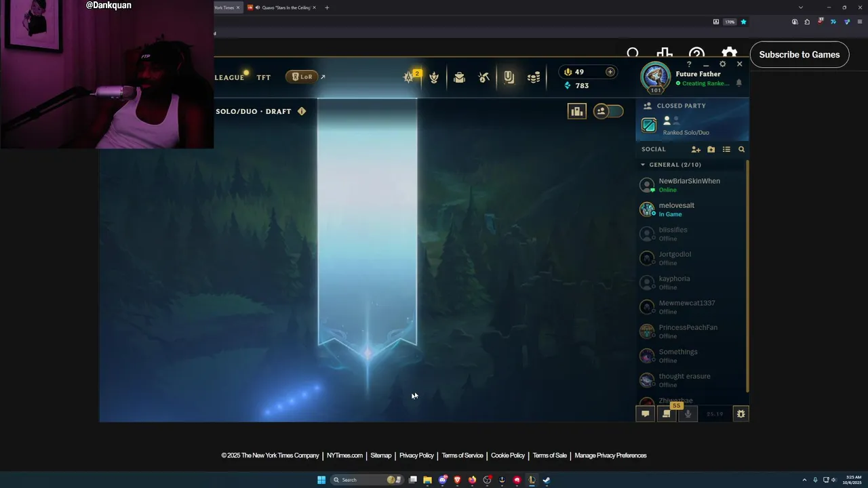
Task: Open the Terms of Sale footer link
Action: coord(549,455)
